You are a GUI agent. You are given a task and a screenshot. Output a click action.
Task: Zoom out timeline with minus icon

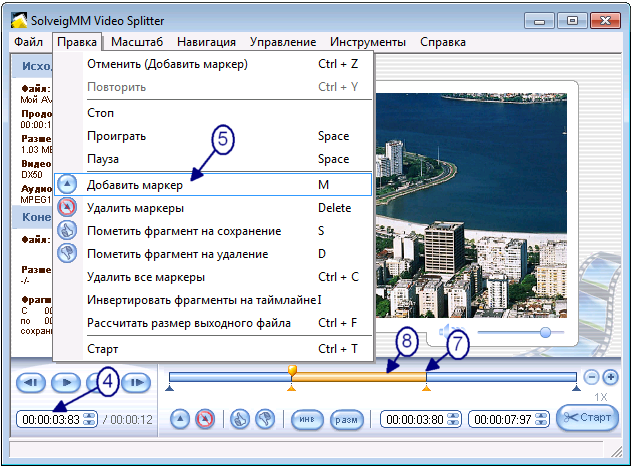click(591, 377)
